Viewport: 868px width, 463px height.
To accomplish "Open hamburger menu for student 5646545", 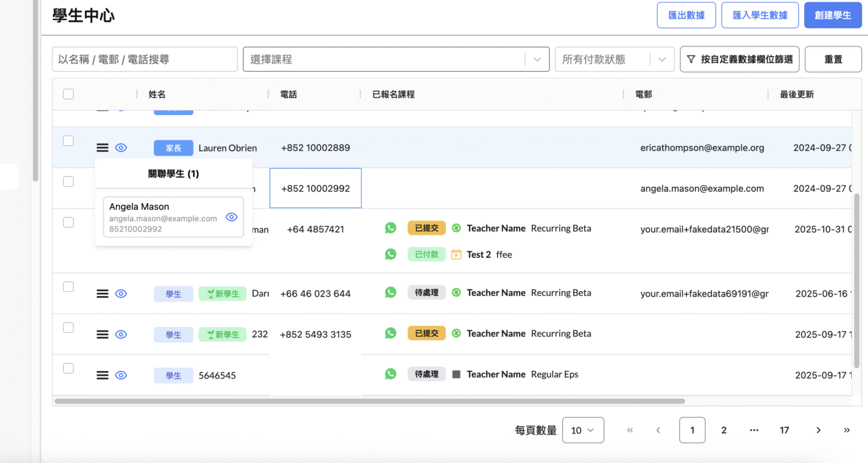I will (x=102, y=375).
